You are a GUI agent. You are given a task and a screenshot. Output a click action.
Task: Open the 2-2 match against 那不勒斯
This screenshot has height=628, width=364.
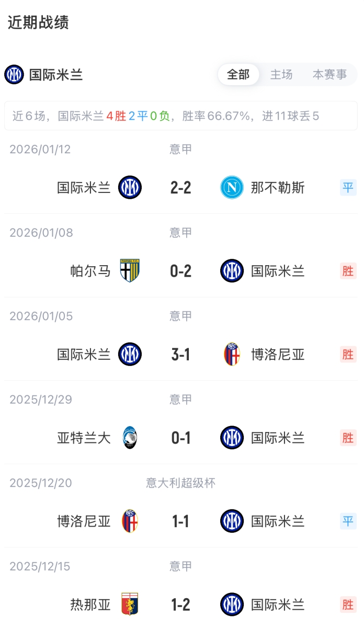click(x=181, y=188)
